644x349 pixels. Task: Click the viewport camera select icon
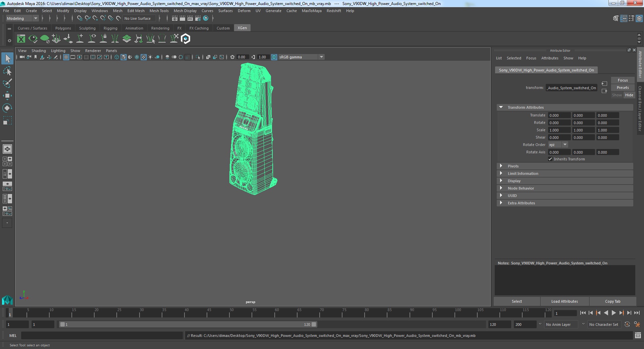tap(22, 57)
